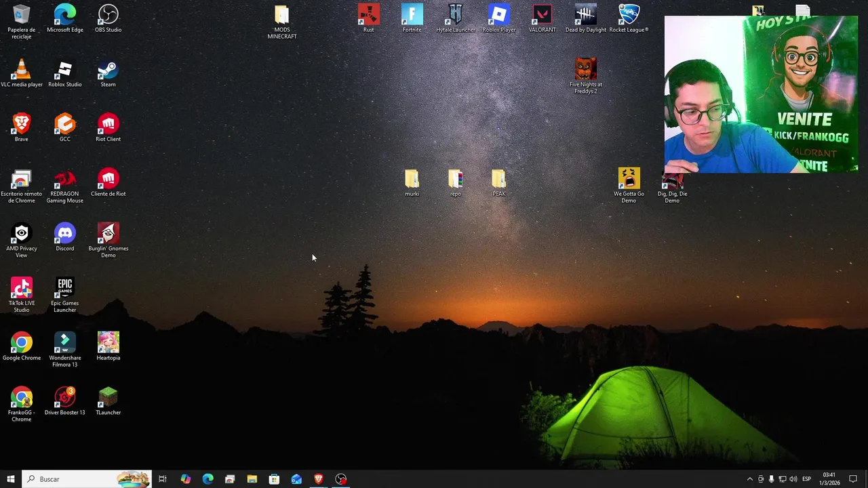Select the MODS MINECRAFT folder
The width and height of the screenshot is (868, 488).
tap(282, 22)
